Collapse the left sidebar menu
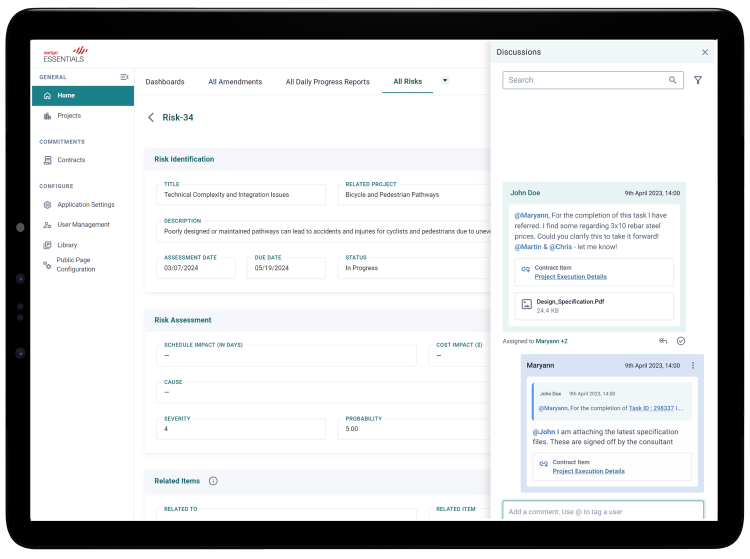 tap(124, 77)
